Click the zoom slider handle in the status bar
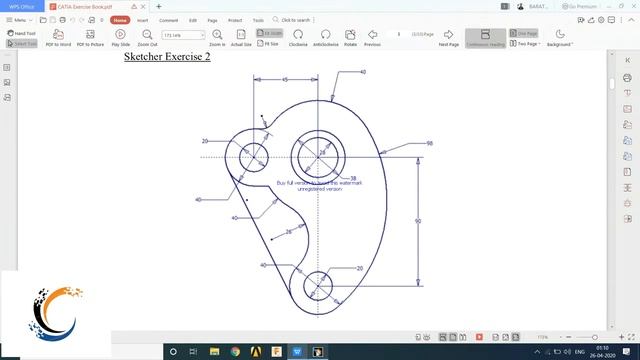Image resolution: width=640 pixels, height=360 pixels. click(x=595, y=337)
